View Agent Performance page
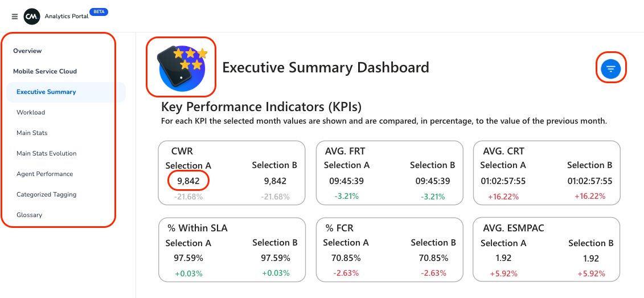 click(44, 174)
